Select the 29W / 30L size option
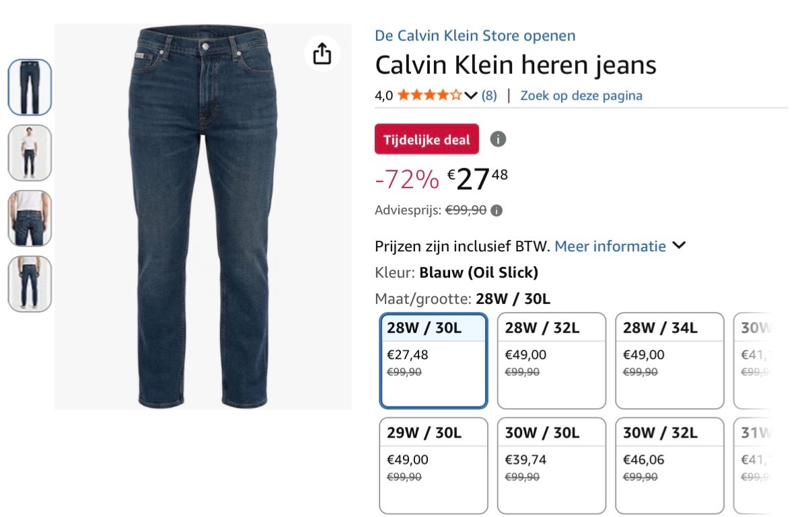The width and height of the screenshot is (812, 517). (433, 465)
